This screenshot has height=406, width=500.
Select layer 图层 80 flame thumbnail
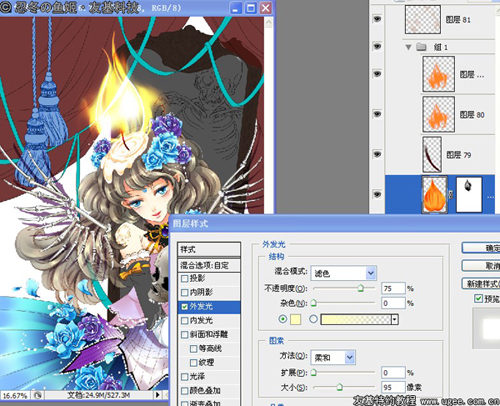point(438,114)
